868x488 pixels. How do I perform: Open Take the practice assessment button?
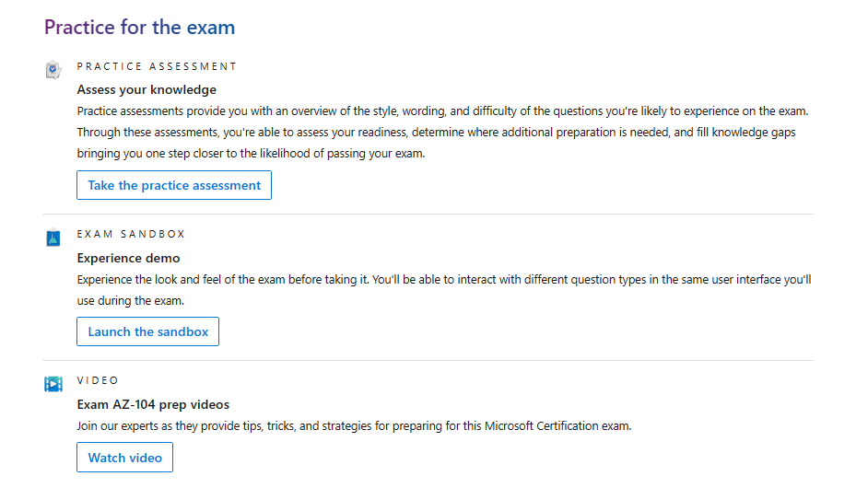click(x=174, y=185)
